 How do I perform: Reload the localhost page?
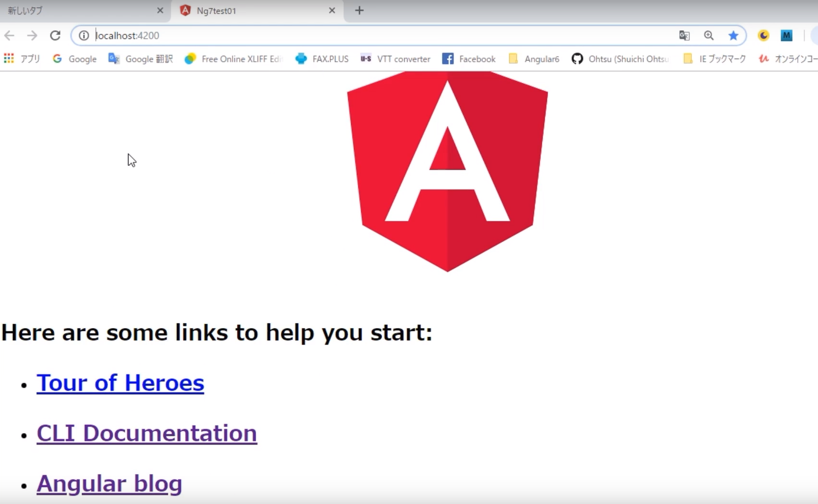(55, 35)
